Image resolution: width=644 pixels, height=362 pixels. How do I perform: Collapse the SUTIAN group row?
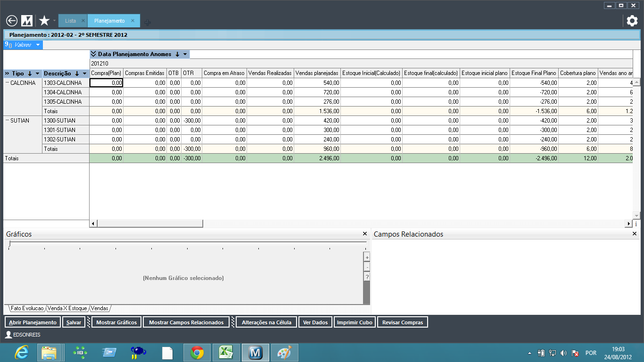coord(7,121)
